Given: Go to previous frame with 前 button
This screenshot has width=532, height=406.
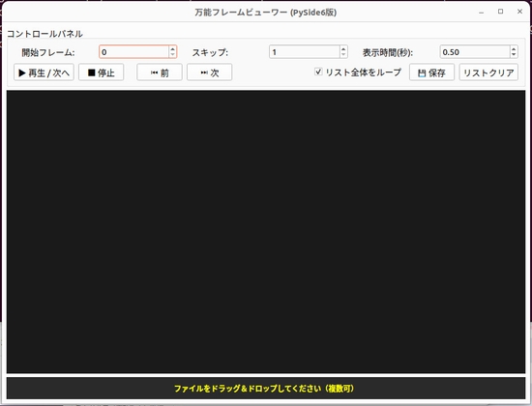Looking at the screenshot, I should (x=160, y=72).
